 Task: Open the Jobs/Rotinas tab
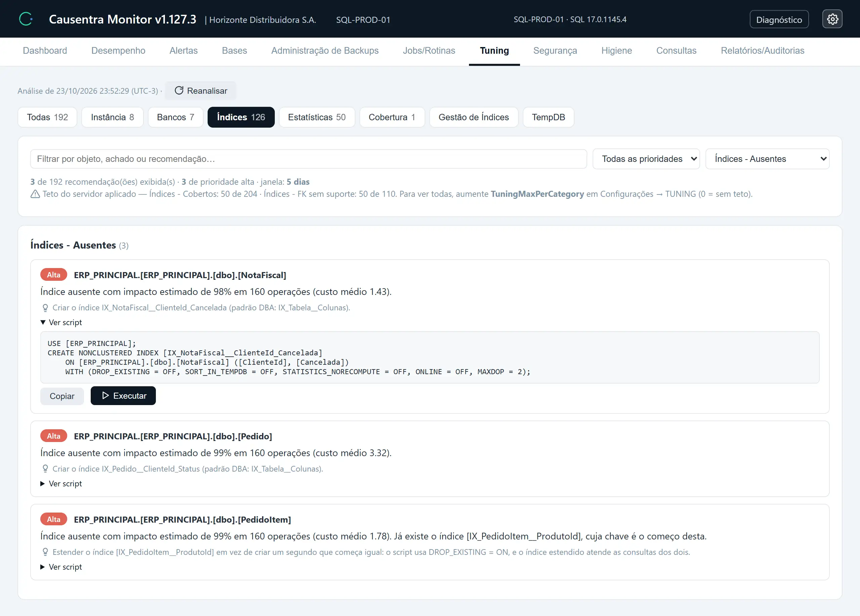pyautogui.click(x=429, y=51)
